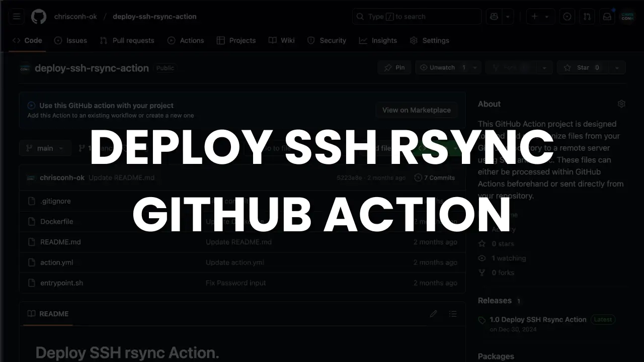This screenshot has width=644, height=362.
Task: Open the notifications inbox icon
Action: (x=607, y=16)
